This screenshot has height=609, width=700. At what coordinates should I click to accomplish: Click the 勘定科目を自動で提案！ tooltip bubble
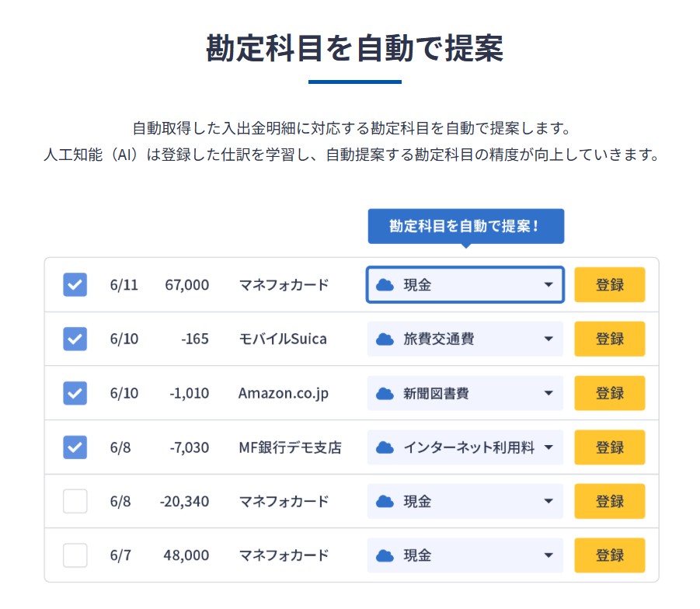465,227
